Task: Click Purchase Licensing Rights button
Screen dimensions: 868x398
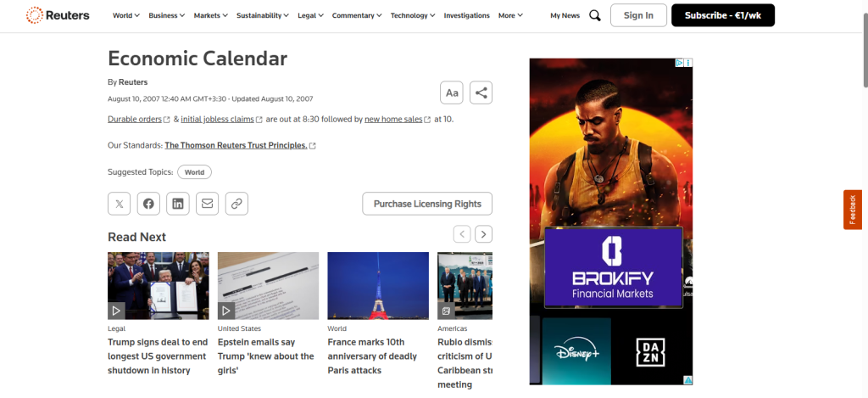Action: pos(427,204)
